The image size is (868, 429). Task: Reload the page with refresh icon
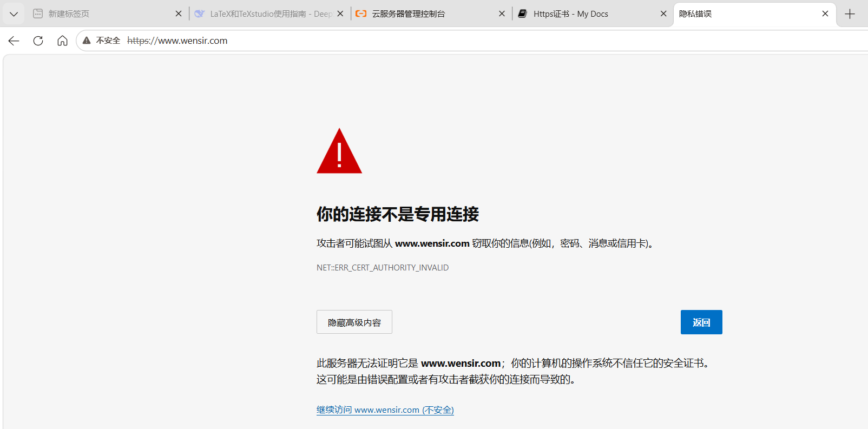click(38, 41)
